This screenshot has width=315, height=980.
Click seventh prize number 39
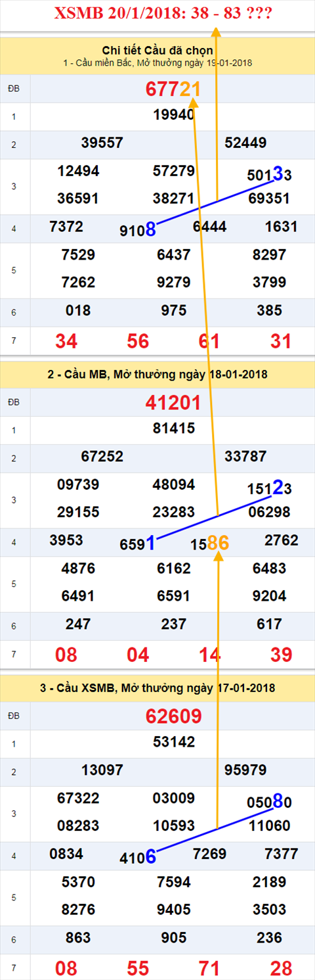pos(281,655)
